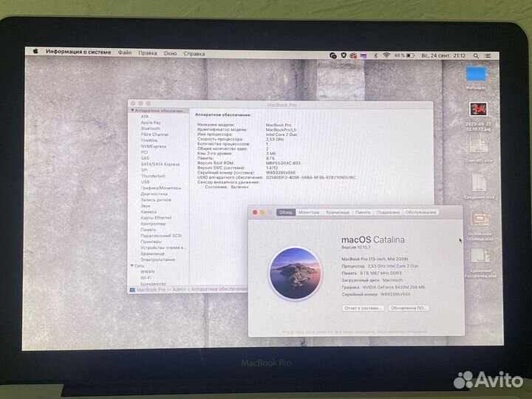532x399 pixels.
Task: Switch to the Мониторы tab
Action: (309, 212)
